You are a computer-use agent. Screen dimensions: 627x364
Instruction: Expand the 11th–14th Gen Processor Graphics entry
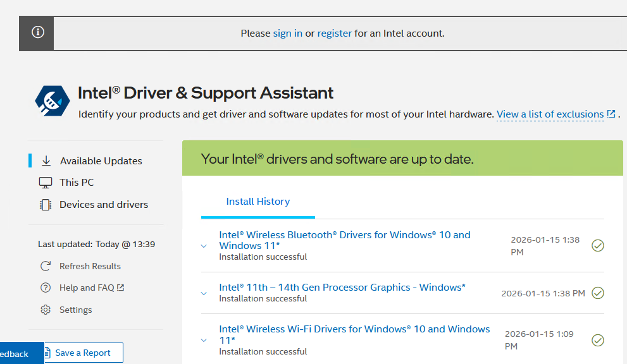point(204,293)
